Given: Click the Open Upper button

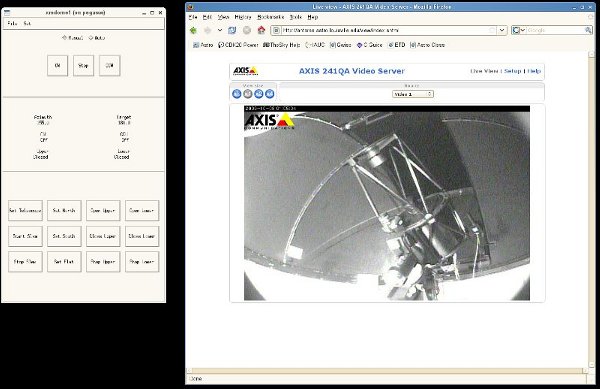Looking at the screenshot, I should [x=103, y=210].
